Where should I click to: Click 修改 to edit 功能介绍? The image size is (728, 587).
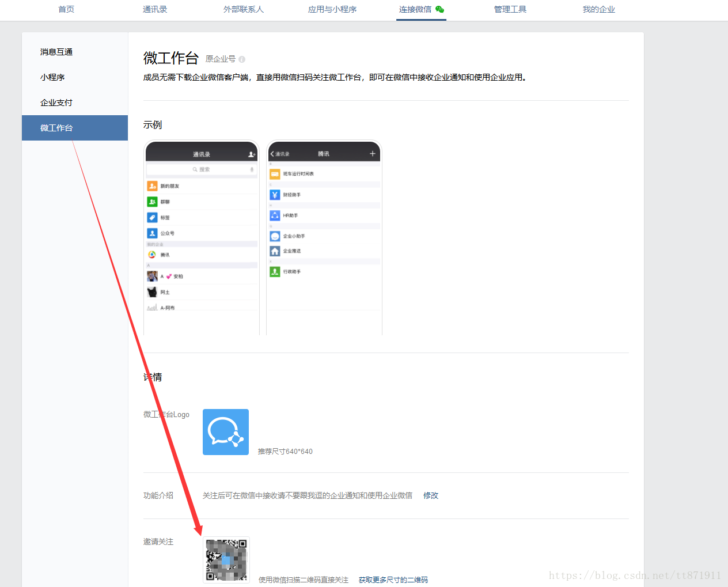point(431,495)
